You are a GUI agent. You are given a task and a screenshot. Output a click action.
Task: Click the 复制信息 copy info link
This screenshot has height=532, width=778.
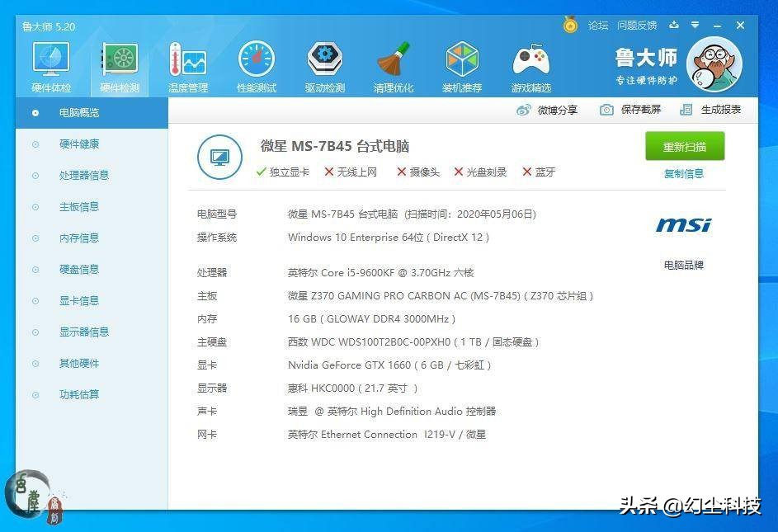pyautogui.click(x=683, y=174)
